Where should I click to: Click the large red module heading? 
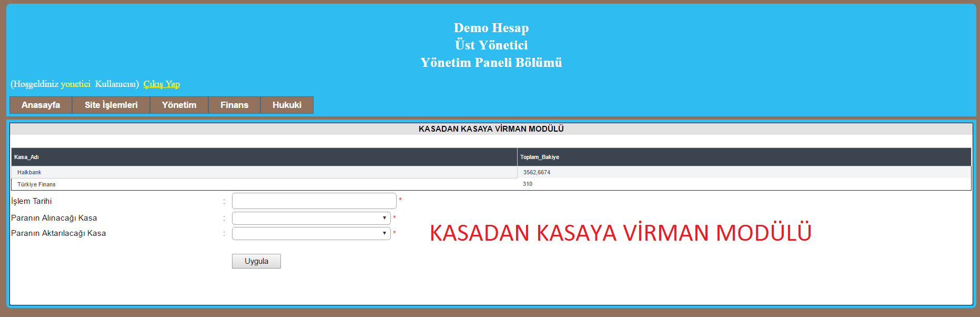click(620, 233)
